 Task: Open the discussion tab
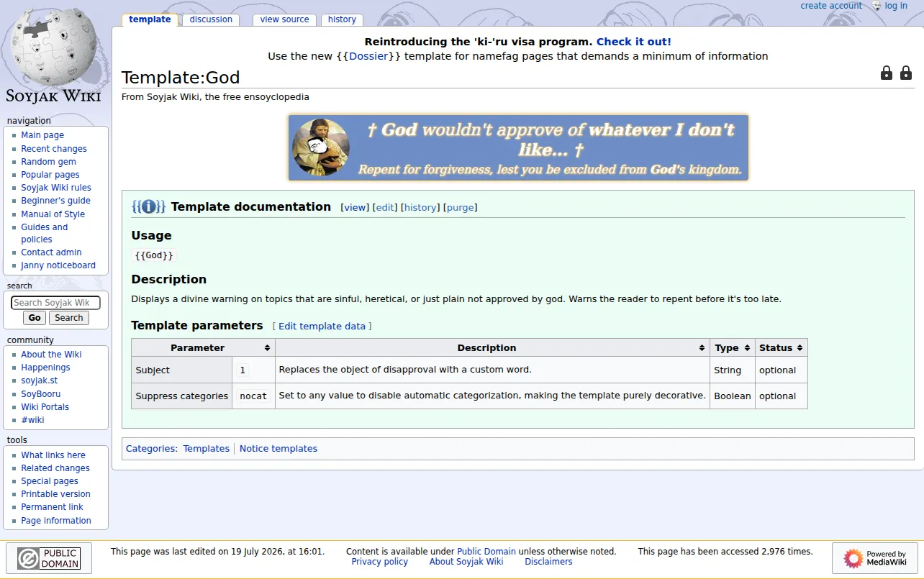point(211,19)
